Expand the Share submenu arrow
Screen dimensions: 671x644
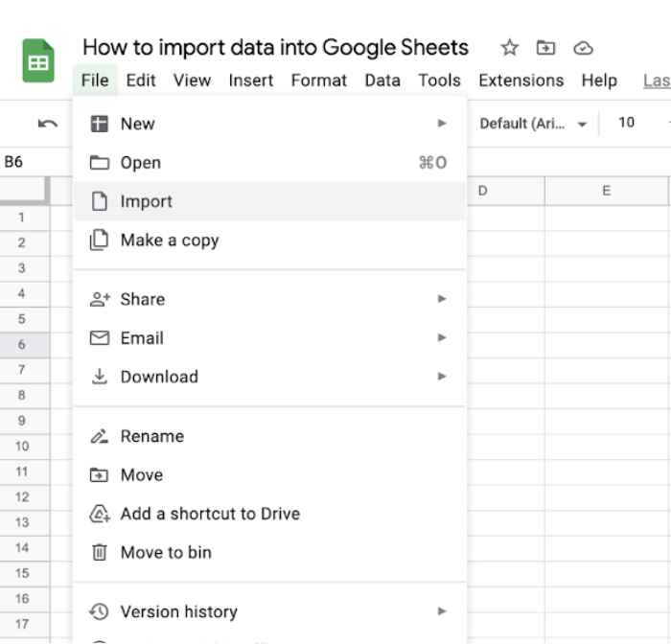coord(442,299)
